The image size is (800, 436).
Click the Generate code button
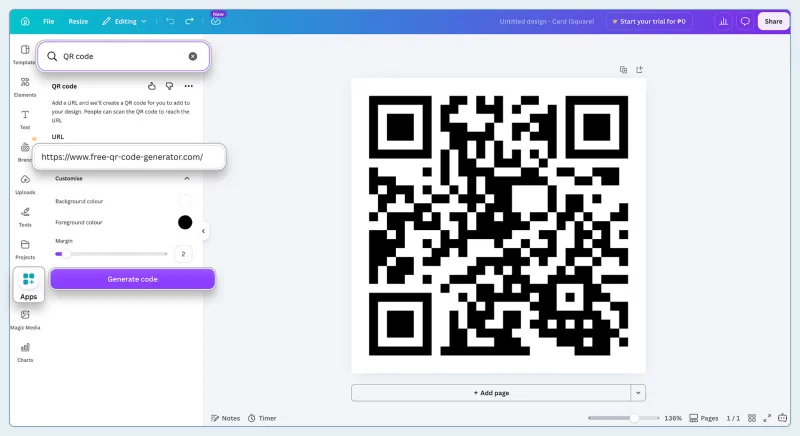click(x=132, y=279)
